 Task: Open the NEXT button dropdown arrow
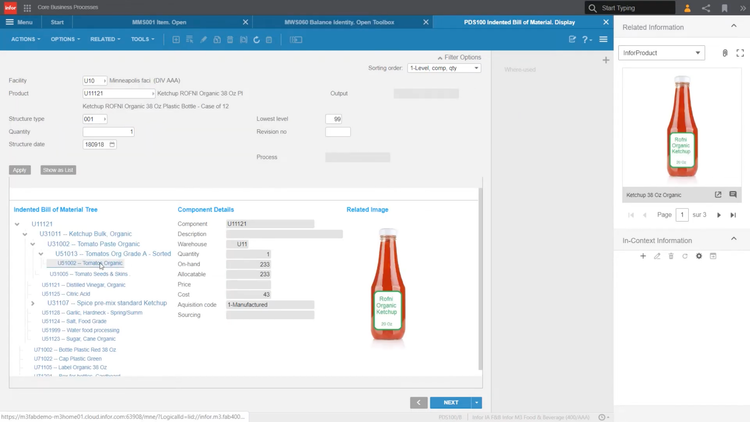coord(477,402)
